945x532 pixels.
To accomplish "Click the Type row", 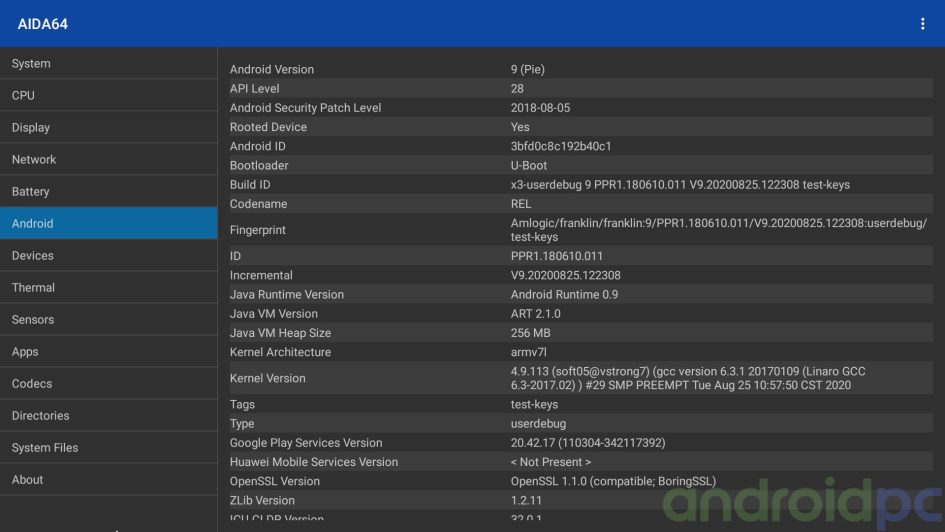I will coord(581,424).
